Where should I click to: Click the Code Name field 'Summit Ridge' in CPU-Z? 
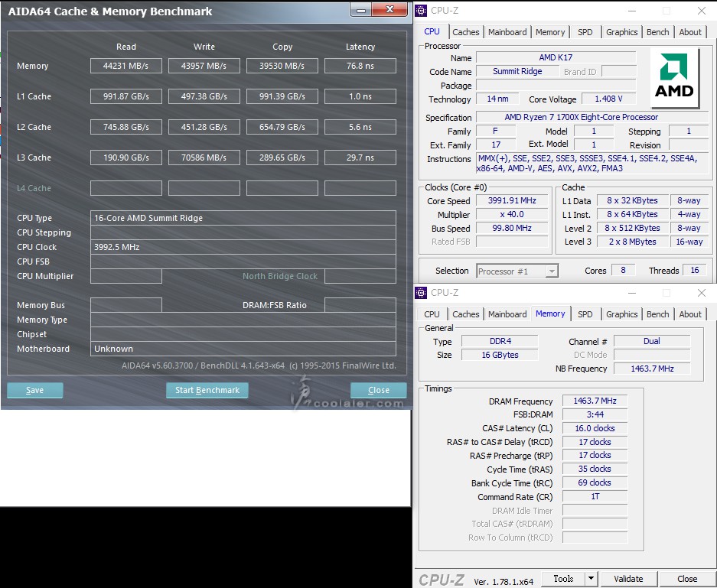[517, 71]
